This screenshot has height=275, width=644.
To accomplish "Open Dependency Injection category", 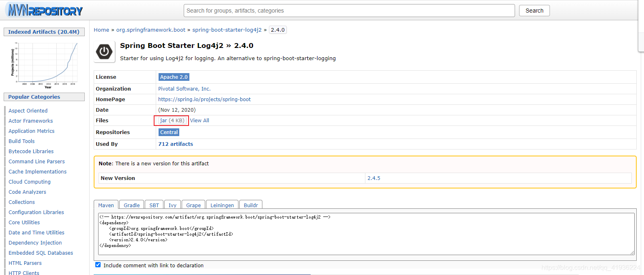I will [x=35, y=243].
